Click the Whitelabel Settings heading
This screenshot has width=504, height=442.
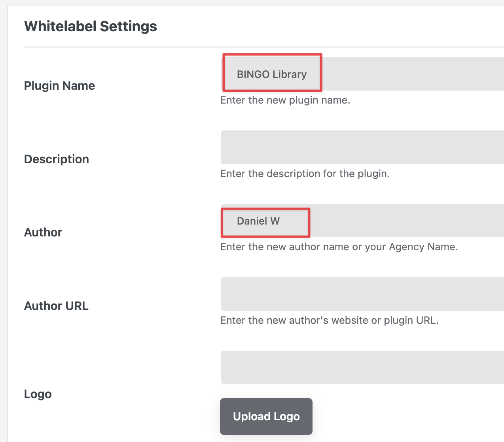coord(91,26)
